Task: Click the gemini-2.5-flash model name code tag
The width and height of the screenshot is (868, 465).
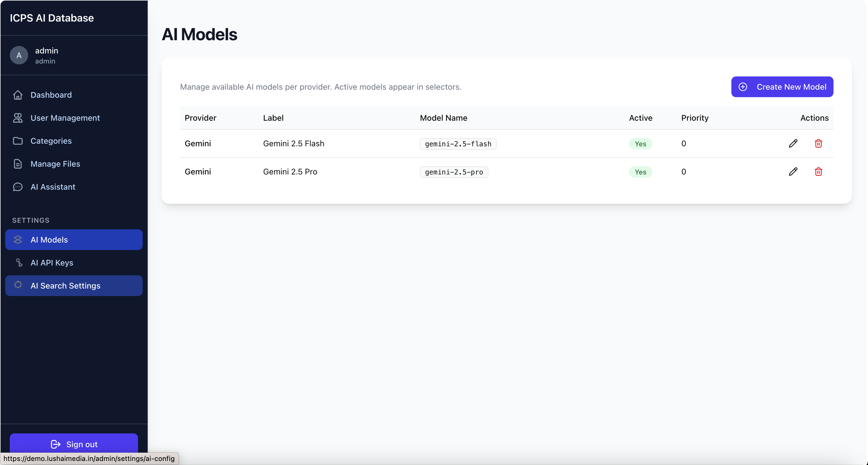Action: pyautogui.click(x=458, y=144)
